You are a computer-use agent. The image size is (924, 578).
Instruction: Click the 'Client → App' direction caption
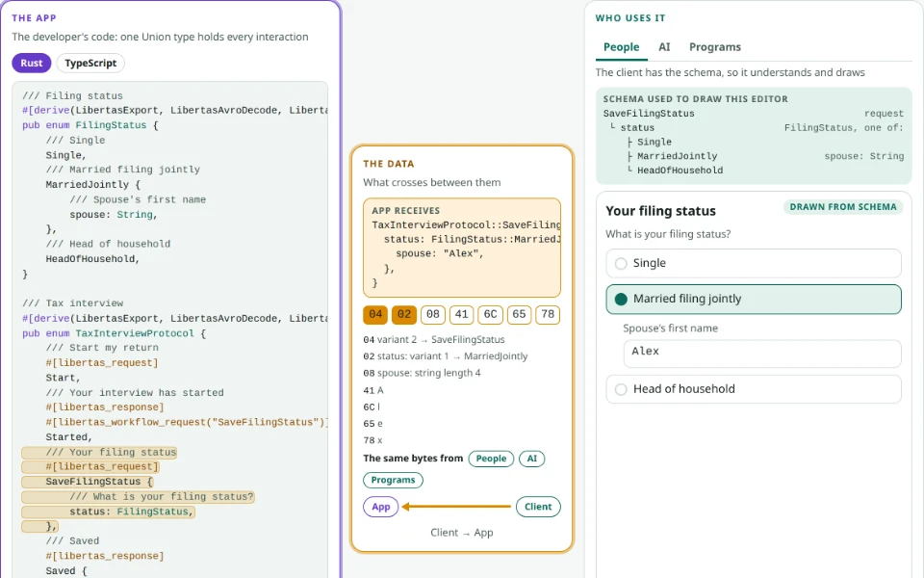(461, 533)
